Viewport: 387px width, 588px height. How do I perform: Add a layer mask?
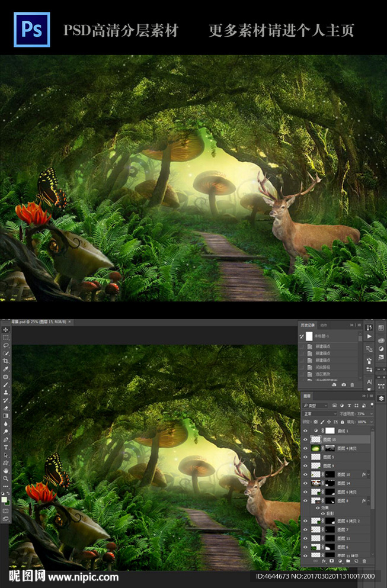click(331, 561)
